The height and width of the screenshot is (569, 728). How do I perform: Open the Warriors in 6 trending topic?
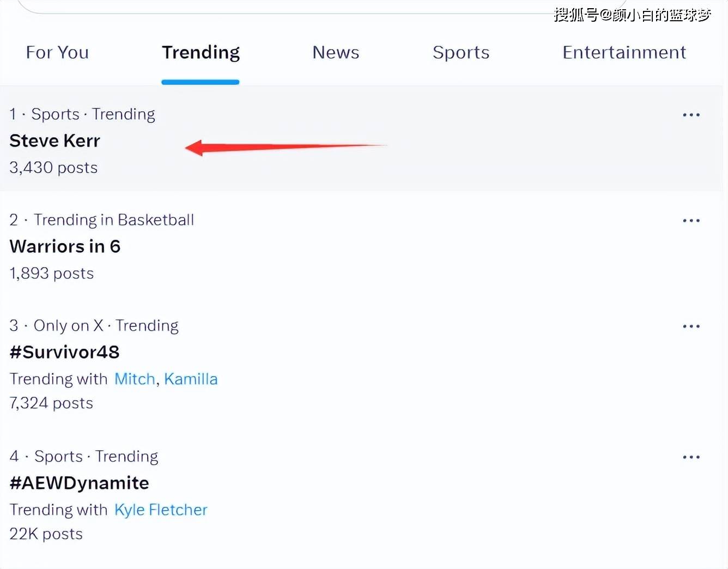[x=65, y=246]
